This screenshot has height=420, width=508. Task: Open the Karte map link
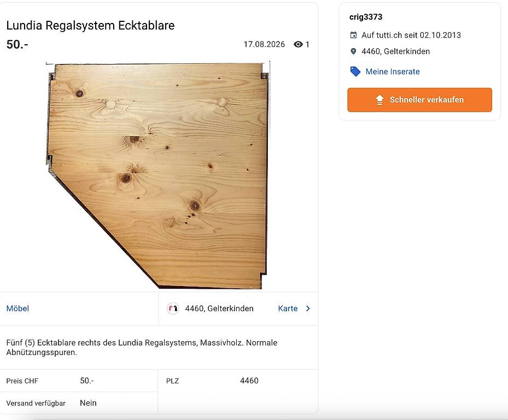[x=288, y=308]
